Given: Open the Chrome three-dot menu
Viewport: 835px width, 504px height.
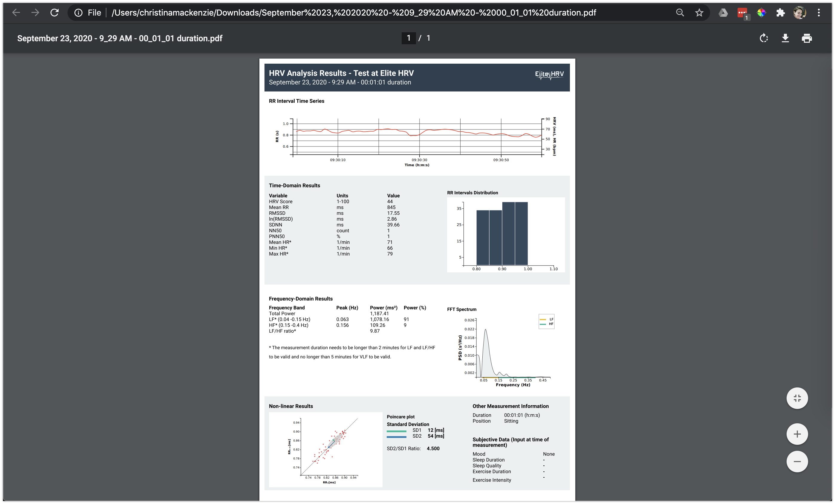Looking at the screenshot, I should (819, 13).
